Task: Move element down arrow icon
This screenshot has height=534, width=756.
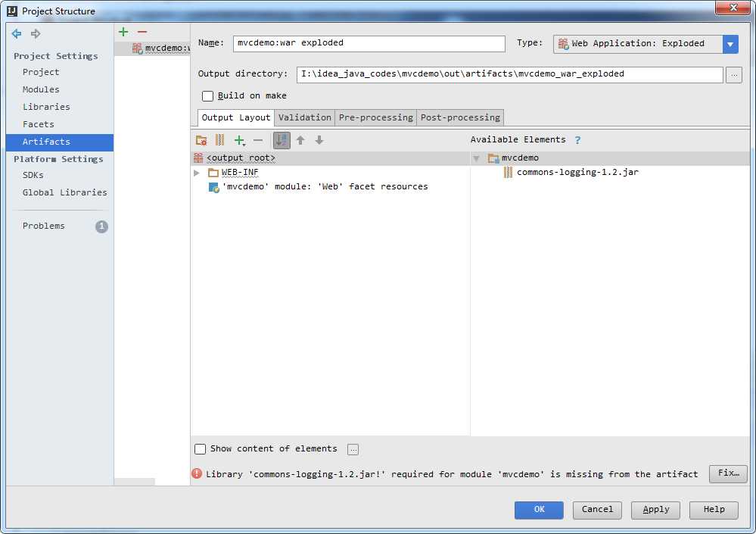Action: point(319,140)
